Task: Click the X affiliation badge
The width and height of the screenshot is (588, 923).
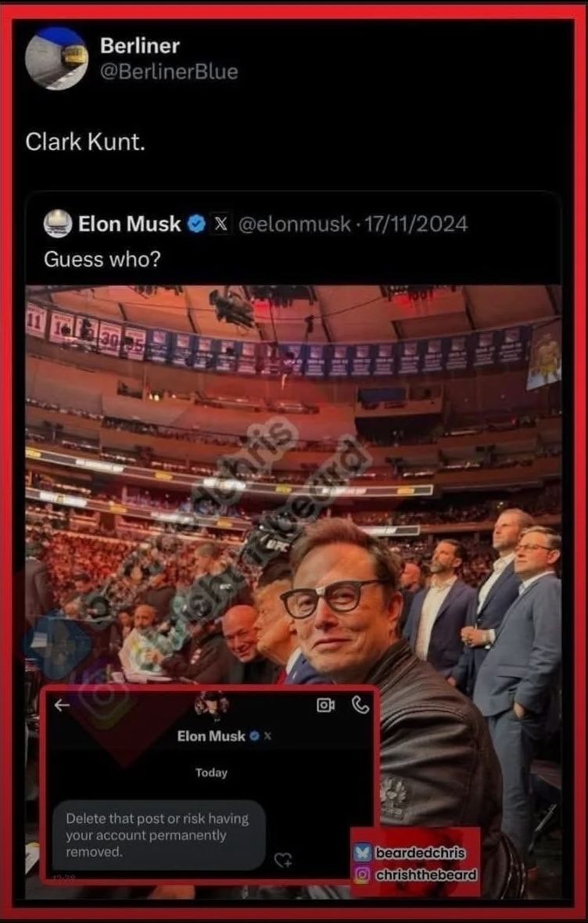Action: click(221, 224)
